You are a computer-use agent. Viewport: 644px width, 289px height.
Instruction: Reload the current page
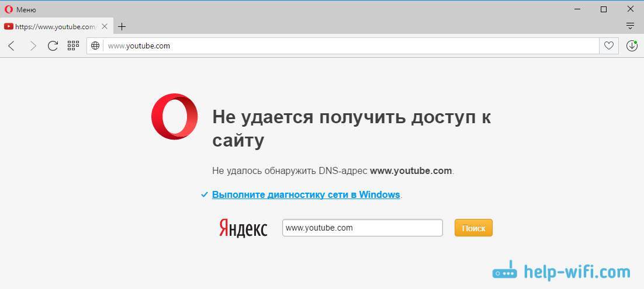tap(53, 46)
